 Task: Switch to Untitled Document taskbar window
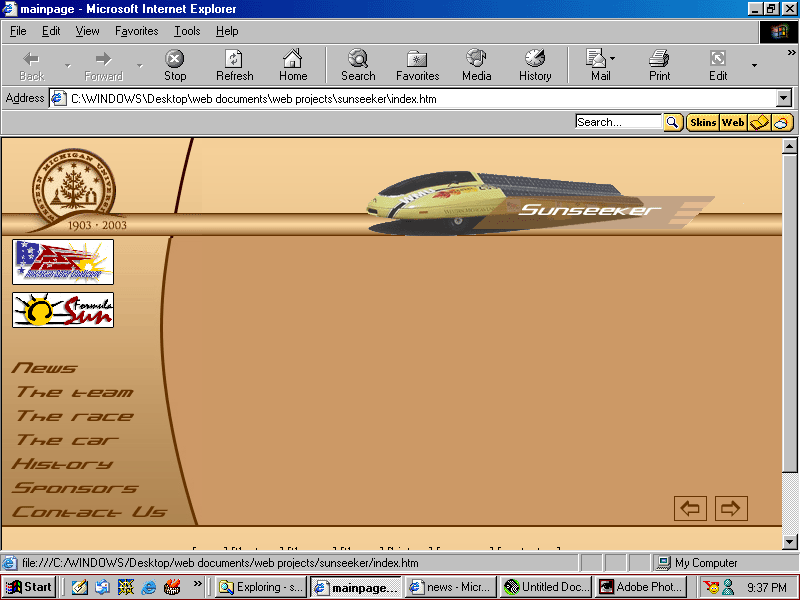tap(546, 587)
